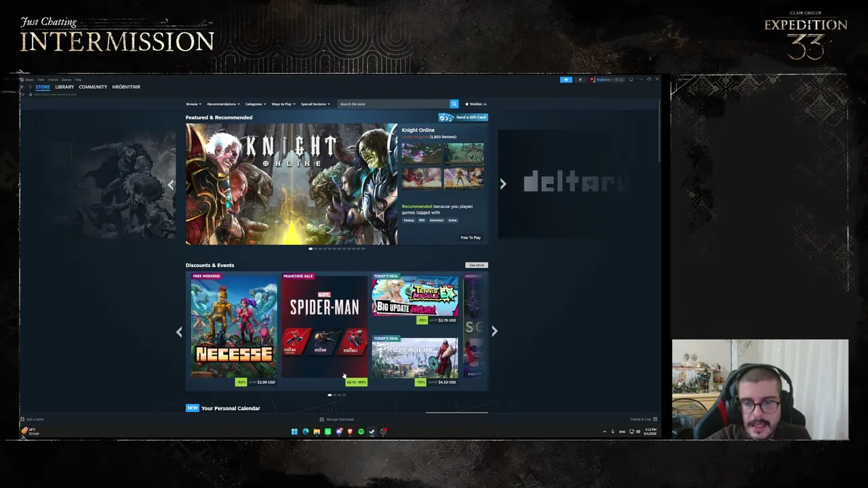Open the Wishlist link

coord(476,104)
